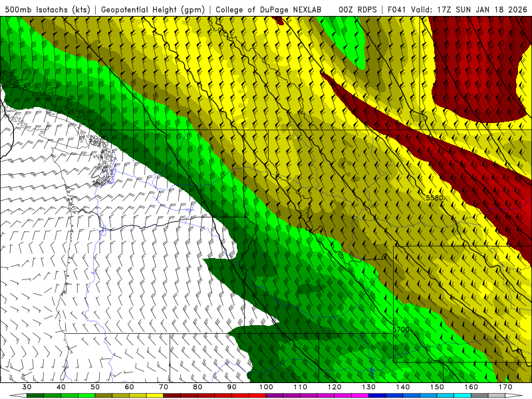Click the legend value '50'

95,387
